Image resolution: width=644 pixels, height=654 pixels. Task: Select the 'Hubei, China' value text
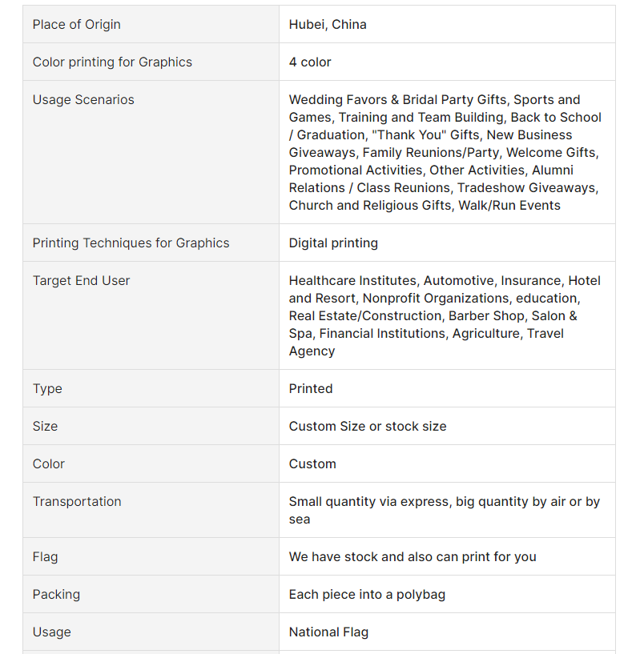[328, 25]
